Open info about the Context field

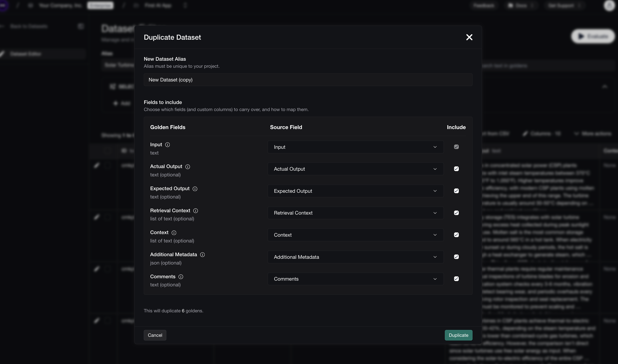(174, 233)
